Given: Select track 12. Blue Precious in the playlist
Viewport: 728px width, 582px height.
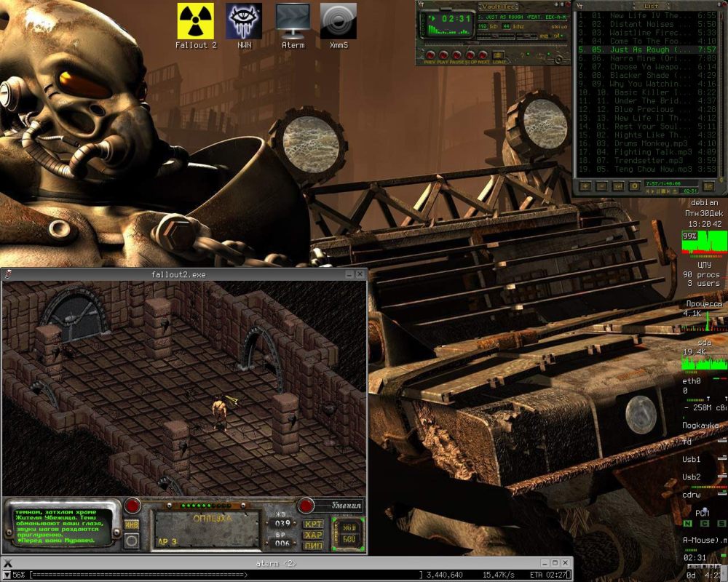Looking at the screenshot, I should coord(647,109).
